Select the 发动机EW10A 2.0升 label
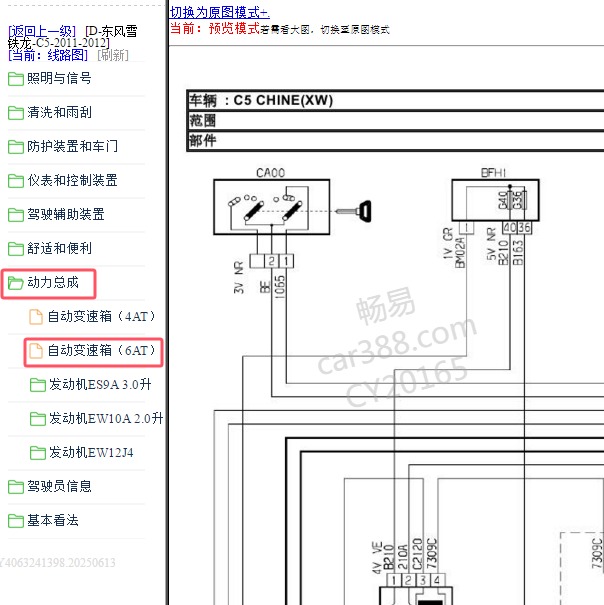 (x=106, y=418)
